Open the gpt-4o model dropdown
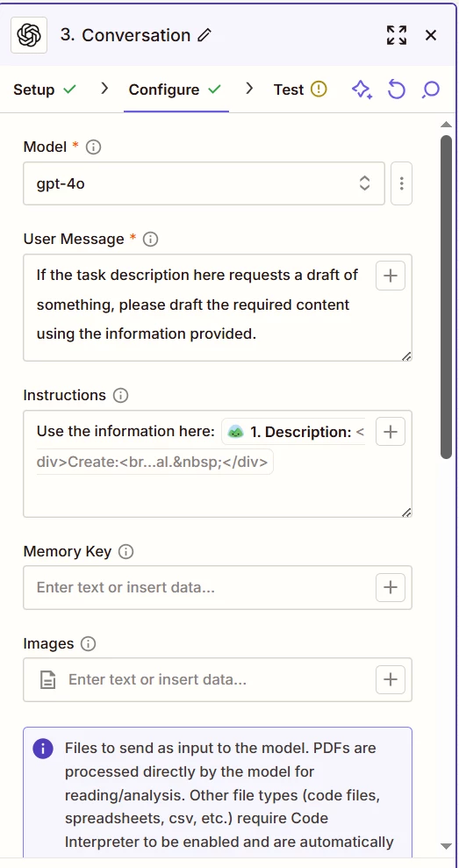 204,183
